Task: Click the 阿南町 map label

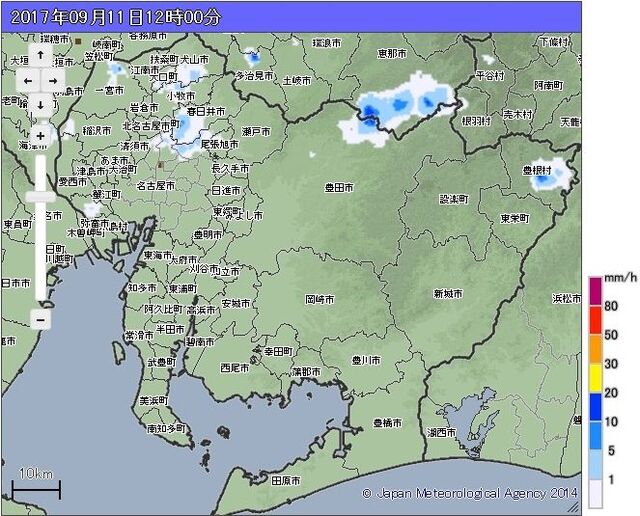Action: point(549,85)
